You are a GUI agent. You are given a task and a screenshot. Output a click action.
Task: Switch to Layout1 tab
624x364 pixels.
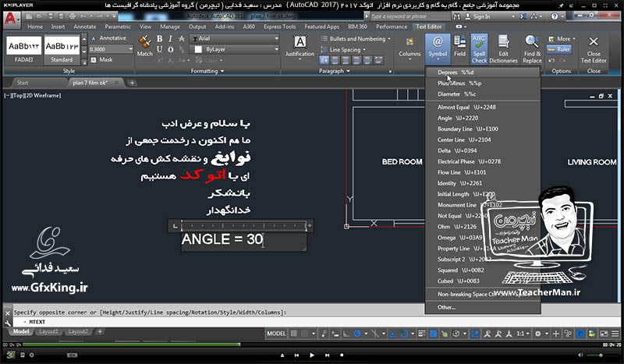click(48, 332)
